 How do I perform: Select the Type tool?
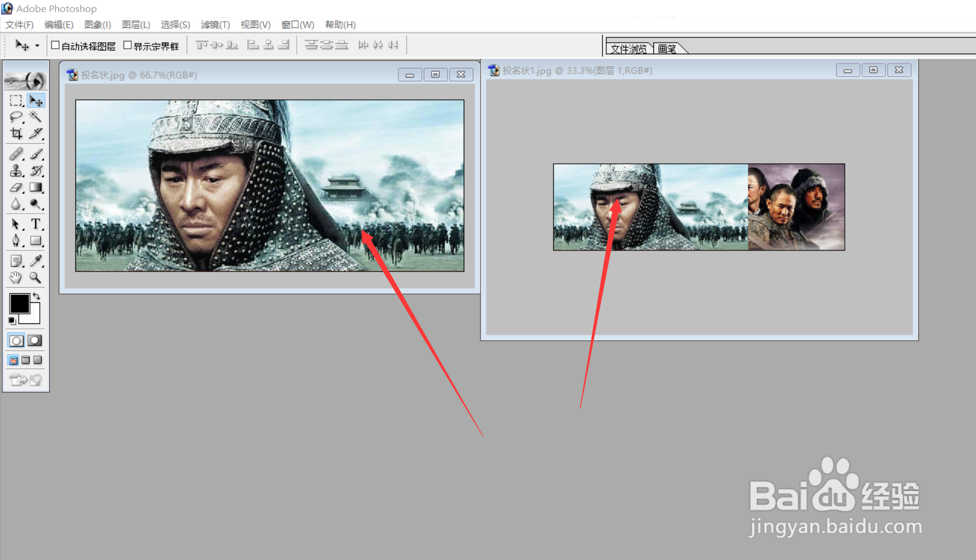tap(36, 225)
